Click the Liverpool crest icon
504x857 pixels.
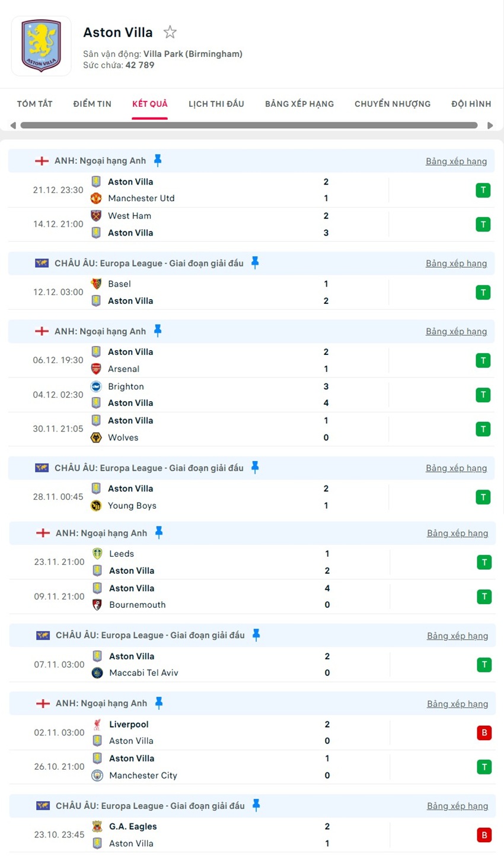(x=97, y=724)
